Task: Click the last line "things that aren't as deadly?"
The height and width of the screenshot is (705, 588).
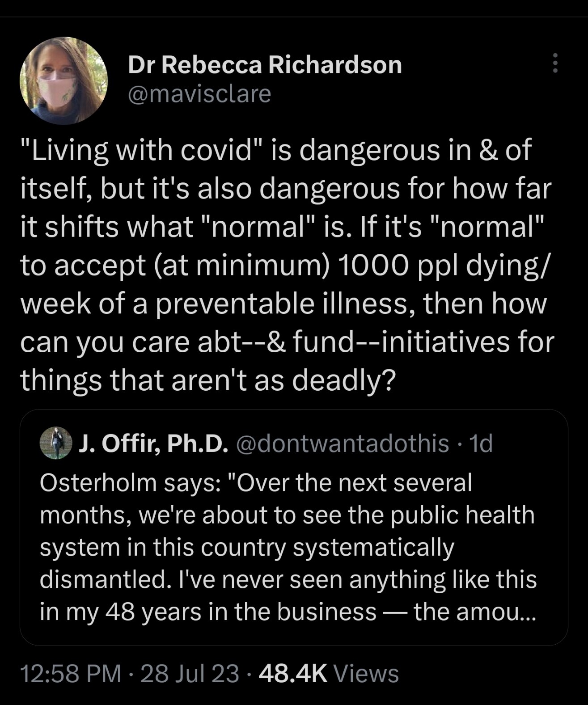Action: pos(208,380)
